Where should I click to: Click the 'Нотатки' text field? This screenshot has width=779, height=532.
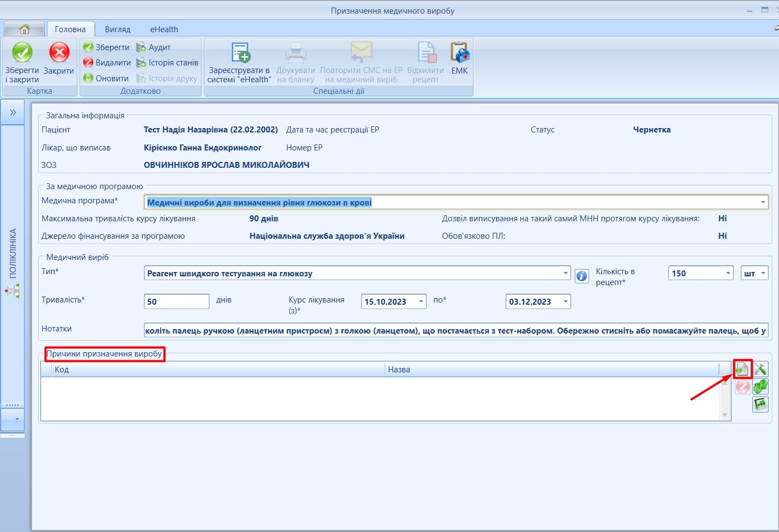tap(456, 330)
